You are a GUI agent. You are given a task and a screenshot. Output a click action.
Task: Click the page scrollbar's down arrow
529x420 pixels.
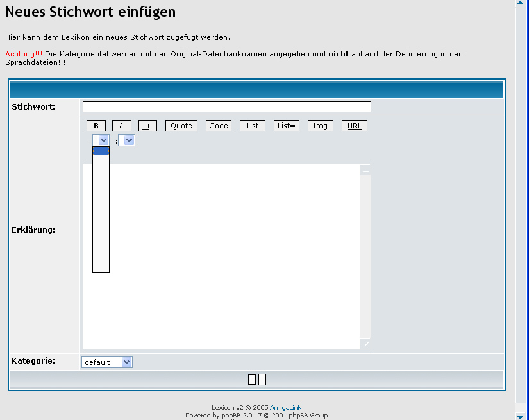pyautogui.click(x=519, y=416)
